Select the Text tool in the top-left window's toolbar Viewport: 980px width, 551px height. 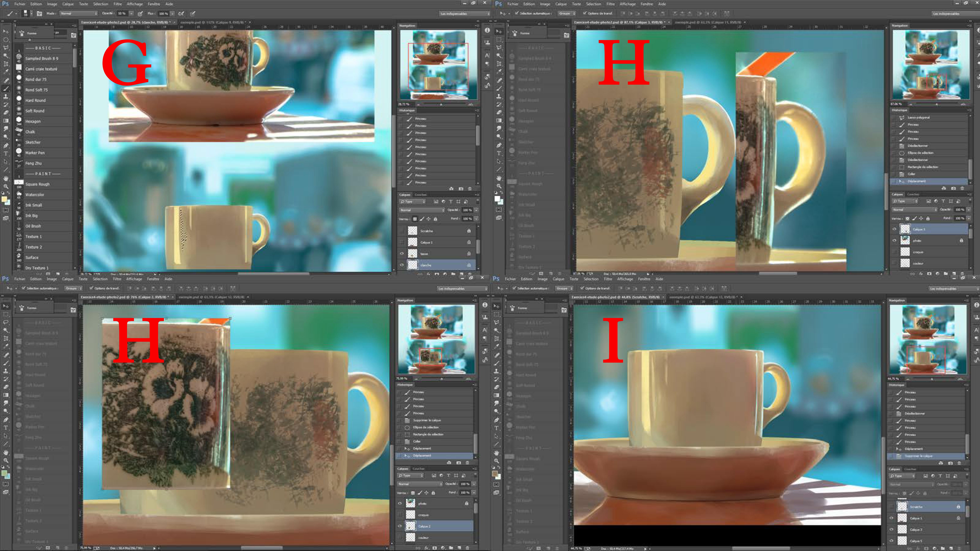[6, 154]
